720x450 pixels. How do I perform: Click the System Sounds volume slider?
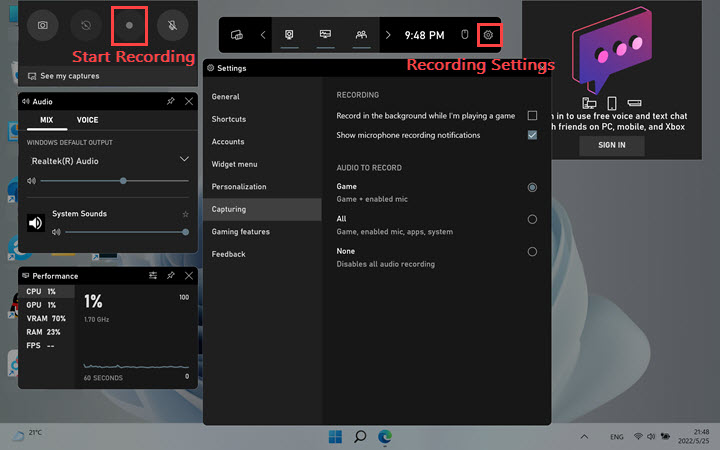pos(125,232)
